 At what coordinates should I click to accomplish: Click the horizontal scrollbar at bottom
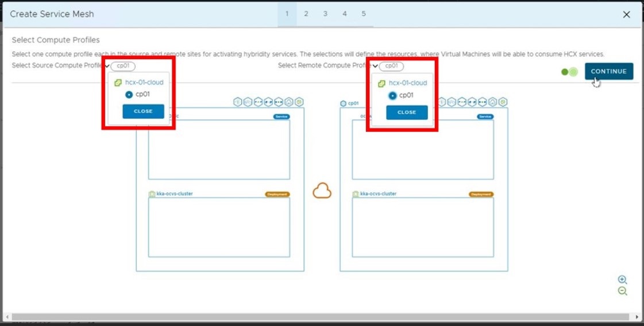point(322,317)
